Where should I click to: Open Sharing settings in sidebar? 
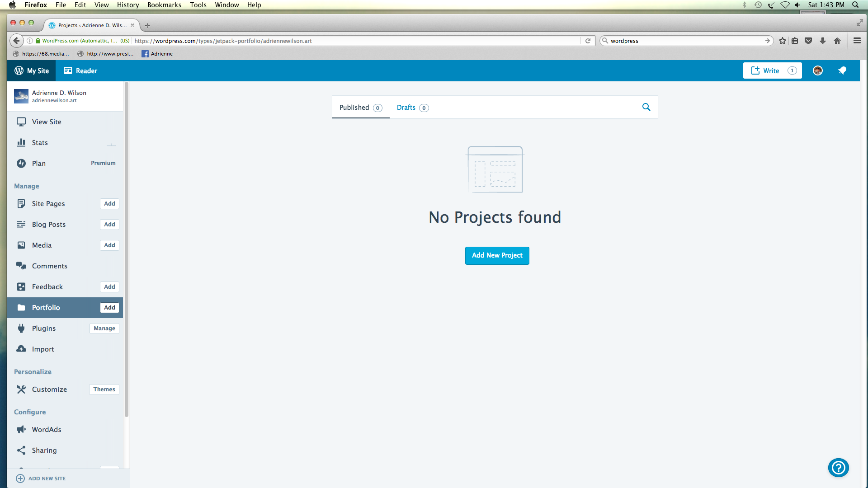point(44,450)
